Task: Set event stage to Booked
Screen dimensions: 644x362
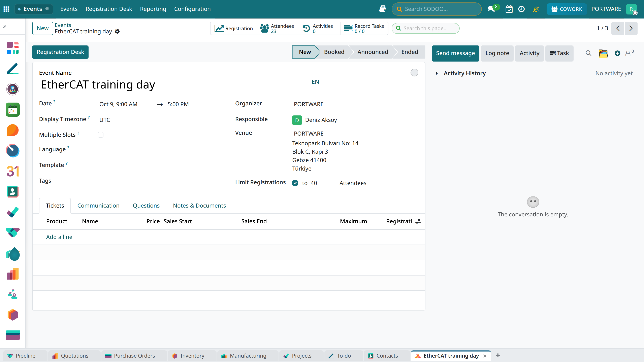Action: [334, 52]
